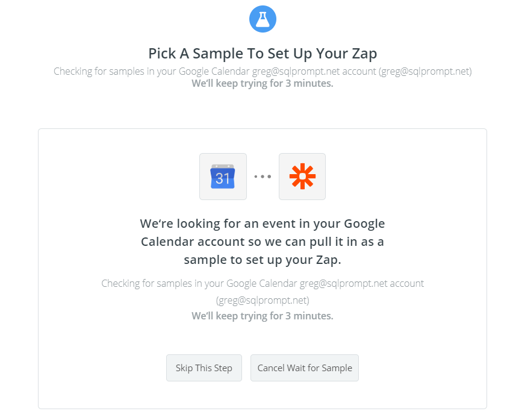The width and height of the screenshot is (510, 420).
Task: Click empty card area below the two buttons
Action: pos(263,395)
